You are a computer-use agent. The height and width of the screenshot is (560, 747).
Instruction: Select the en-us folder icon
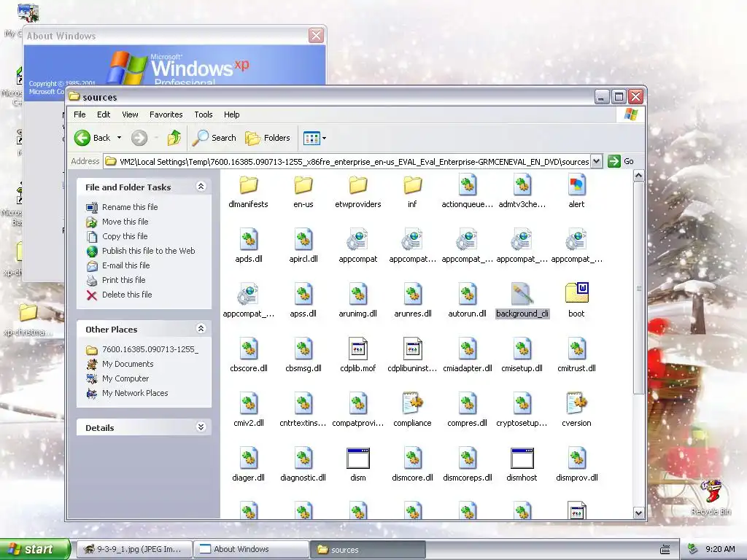click(303, 185)
